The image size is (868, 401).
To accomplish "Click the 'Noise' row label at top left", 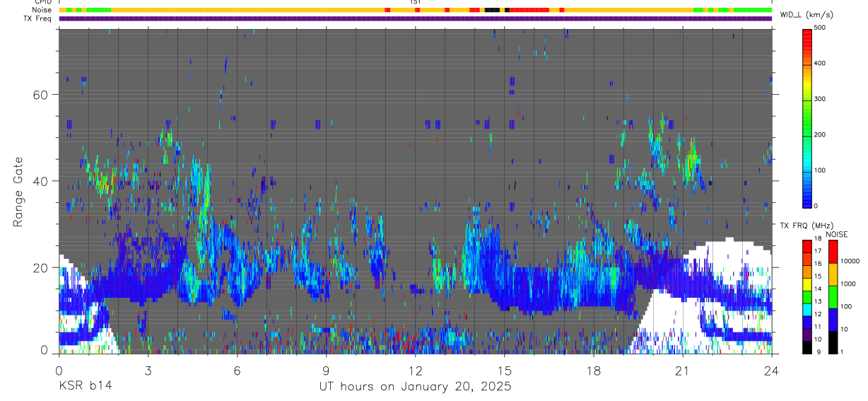I will click(42, 10).
